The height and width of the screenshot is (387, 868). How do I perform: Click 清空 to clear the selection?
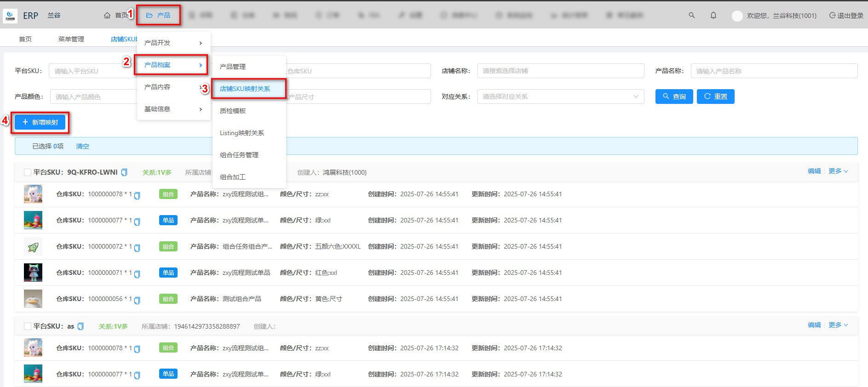click(x=83, y=146)
